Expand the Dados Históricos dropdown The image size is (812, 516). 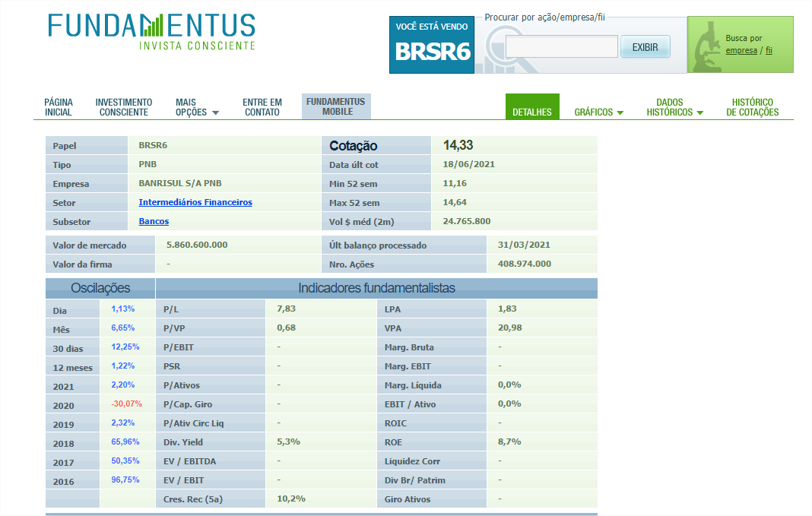[674, 107]
